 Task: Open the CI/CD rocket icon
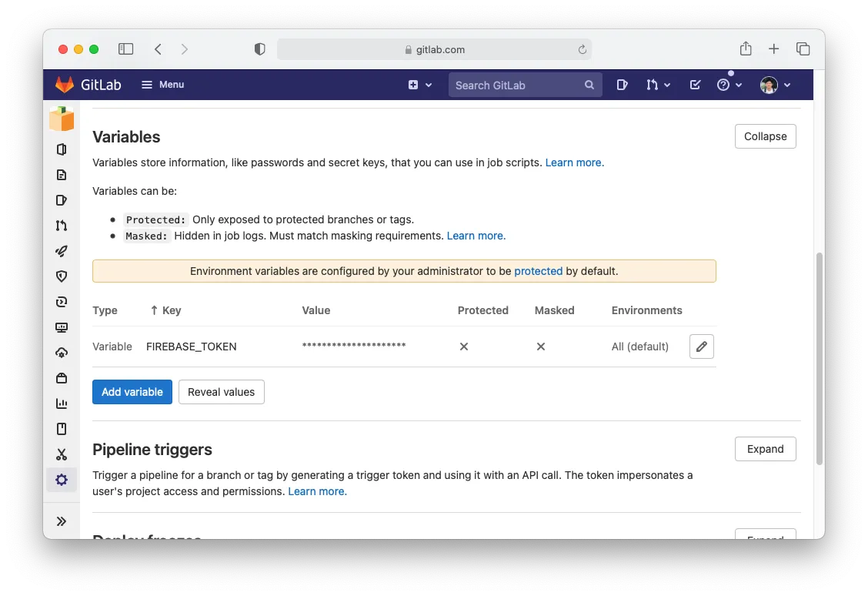pos(62,251)
